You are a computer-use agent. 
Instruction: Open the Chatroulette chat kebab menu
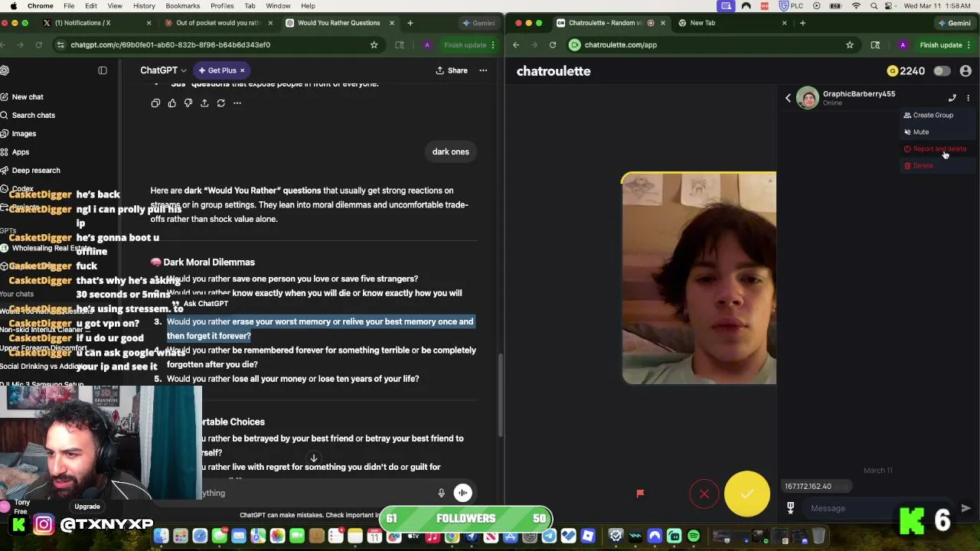tap(968, 98)
